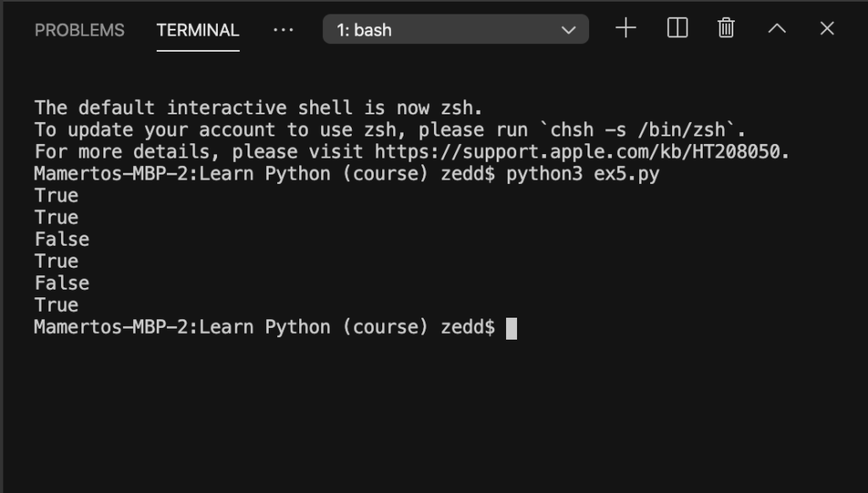Switch to the PROBLEMS tab

click(x=79, y=30)
